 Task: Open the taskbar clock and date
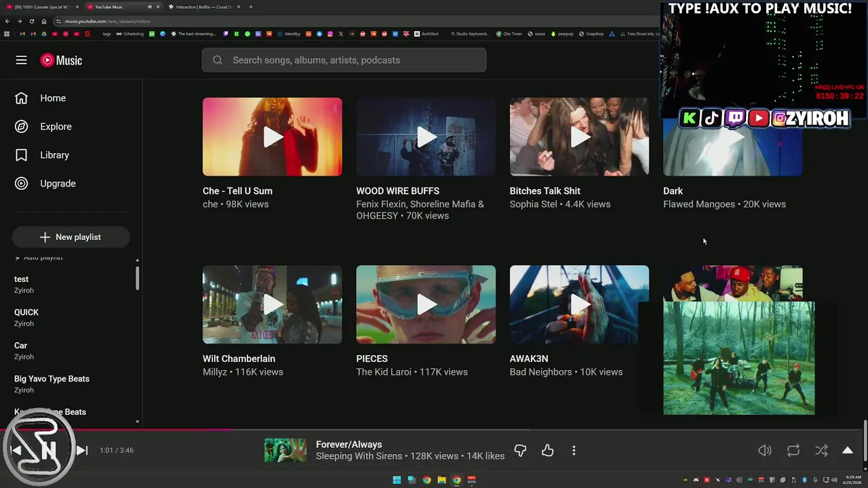[853, 480]
